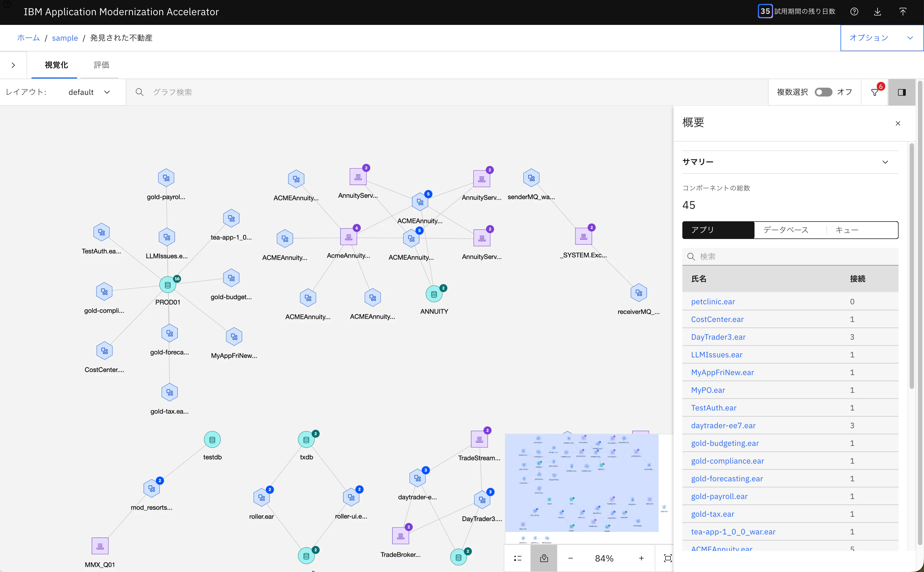Image resolution: width=924 pixels, height=572 pixels.
Task: Click the help question mark icon
Action: [854, 12]
